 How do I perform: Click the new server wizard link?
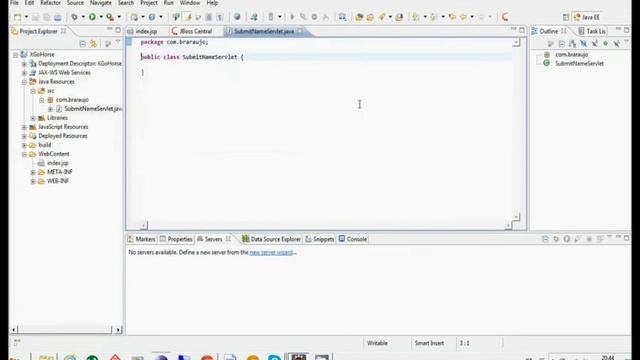(x=271, y=253)
